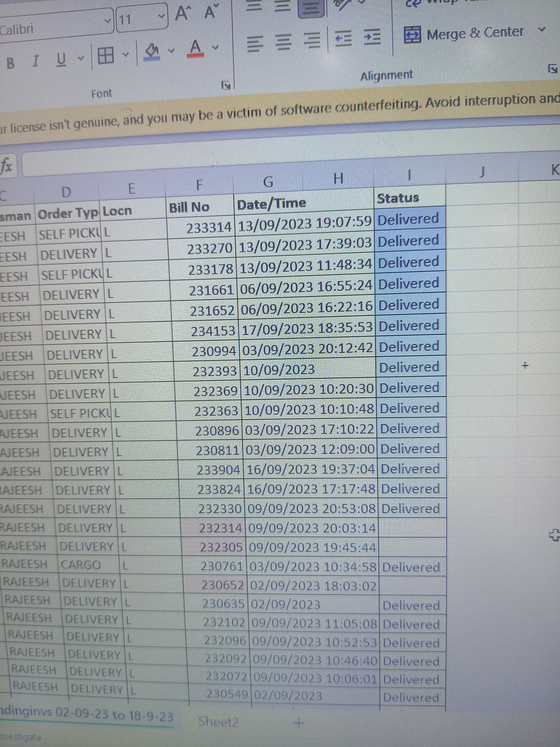Click the 'Status' header cell

tap(410, 198)
